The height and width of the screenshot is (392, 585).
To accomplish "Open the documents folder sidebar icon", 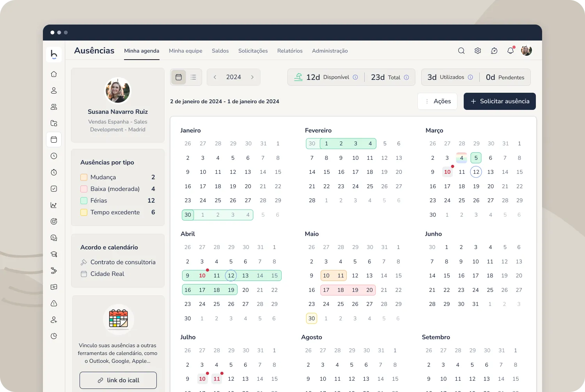I will [x=54, y=123].
